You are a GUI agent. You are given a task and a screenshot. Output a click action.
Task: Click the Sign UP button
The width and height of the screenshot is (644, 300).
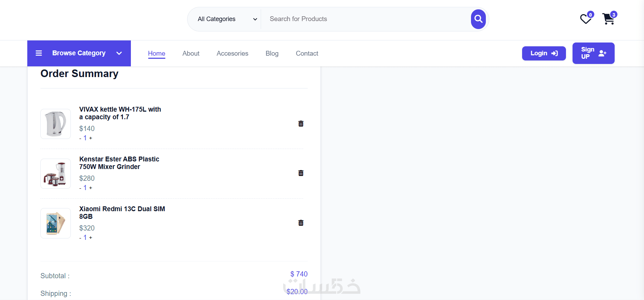click(x=593, y=53)
